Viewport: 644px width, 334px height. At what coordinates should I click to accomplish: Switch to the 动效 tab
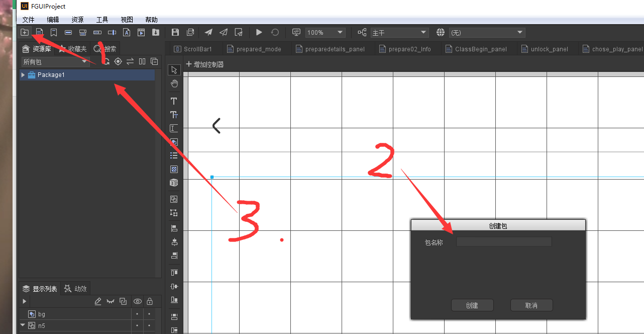point(75,288)
